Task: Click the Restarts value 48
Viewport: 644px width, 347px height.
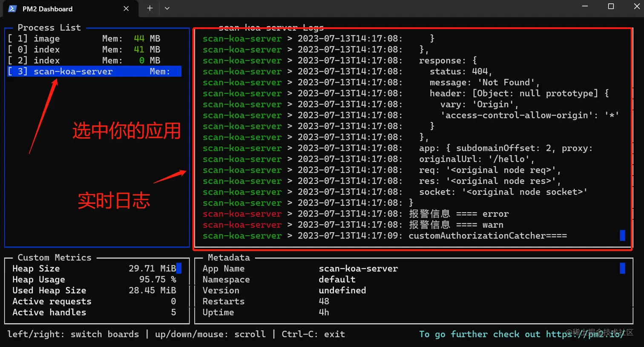Action: coord(324,301)
